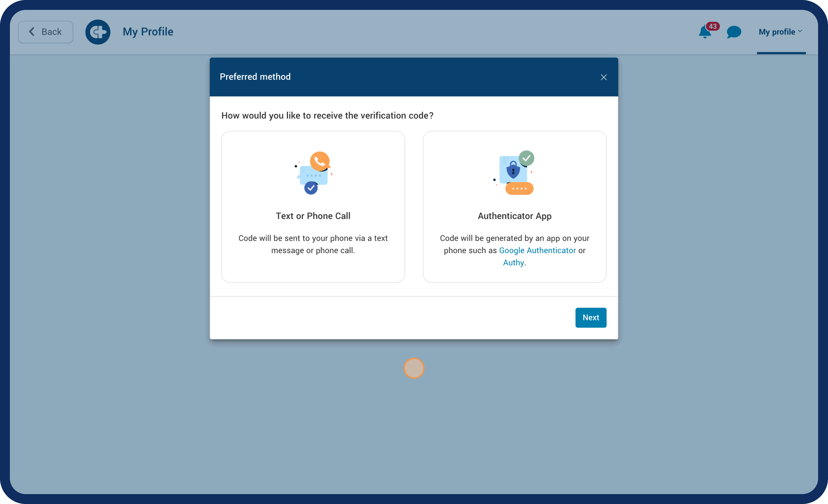Click the medical cross logo icon
Screen dimensions: 828x504
pos(98,32)
